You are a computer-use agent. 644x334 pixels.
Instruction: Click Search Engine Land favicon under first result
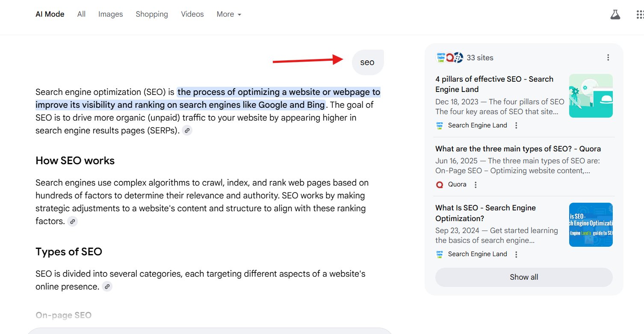440,125
